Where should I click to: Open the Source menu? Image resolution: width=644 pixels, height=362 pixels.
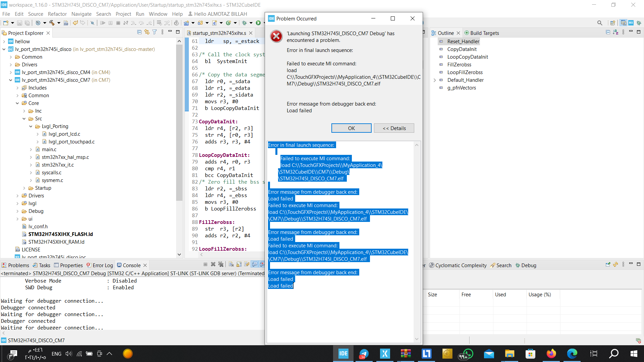coord(35,14)
